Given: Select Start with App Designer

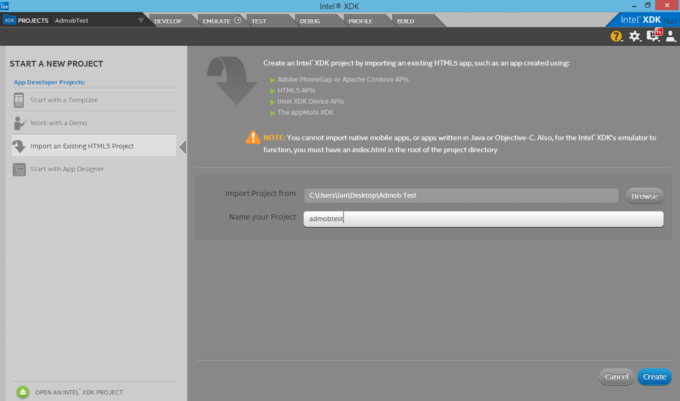Looking at the screenshot, I should coord(94,169).
